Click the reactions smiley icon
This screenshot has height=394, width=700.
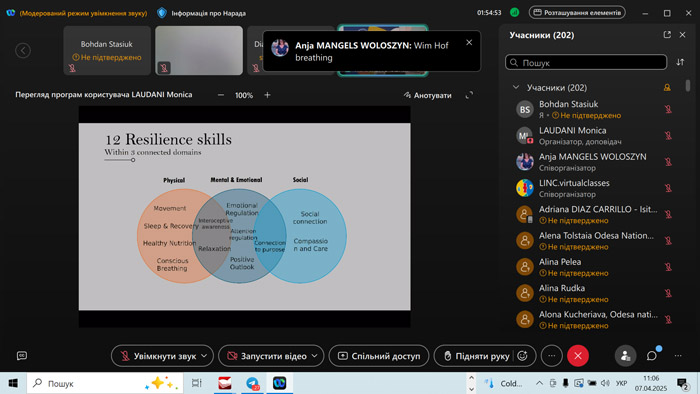point(522,356)
